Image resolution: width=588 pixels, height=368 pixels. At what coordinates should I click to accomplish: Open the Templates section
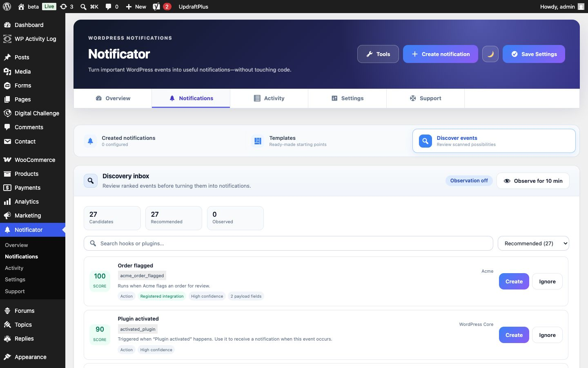click(x=327, y=141)
